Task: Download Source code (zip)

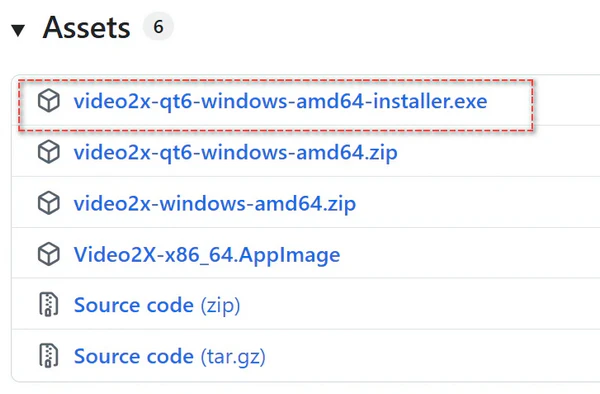Action: tap(157, 305)
